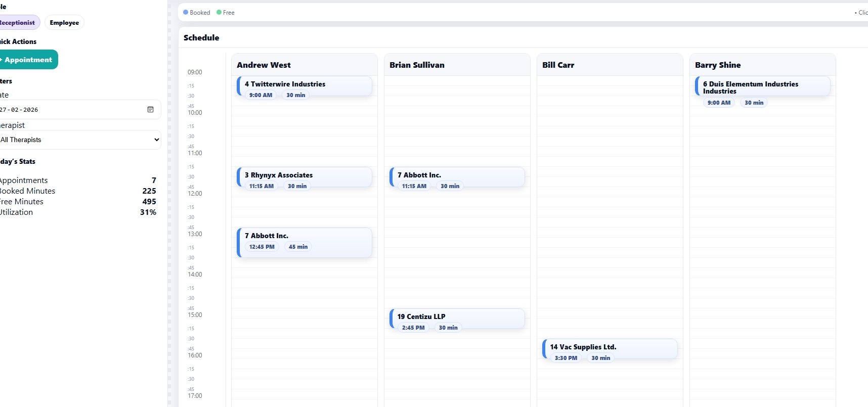Open the 14 Vac Supplies Ltd. appointment
This screenshot has width=868, height=407.
click(x=610, y=349)
